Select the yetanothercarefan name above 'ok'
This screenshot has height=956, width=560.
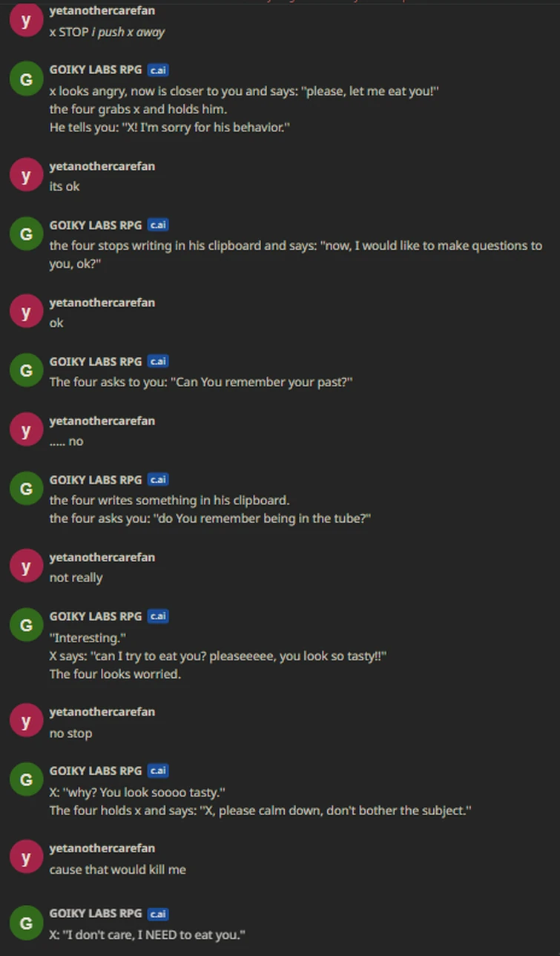tap(102, 302)
